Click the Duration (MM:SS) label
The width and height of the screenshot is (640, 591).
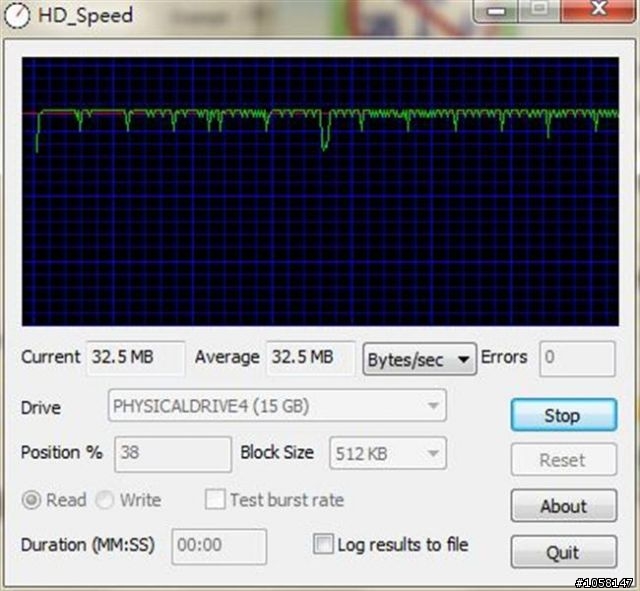[x=88, y=545]
